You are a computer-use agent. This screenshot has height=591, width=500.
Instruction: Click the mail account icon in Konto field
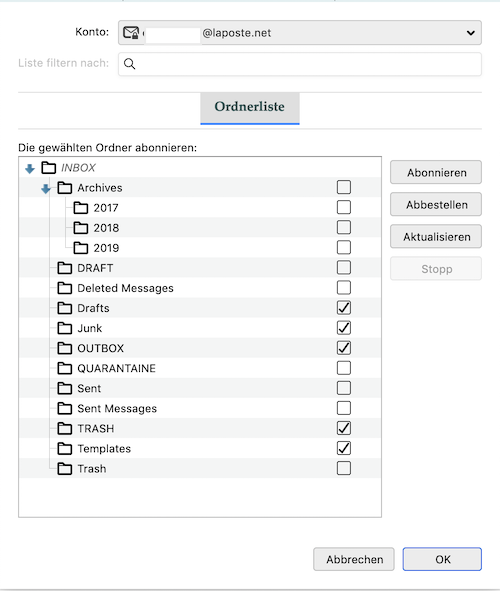[x=131, y=33]
